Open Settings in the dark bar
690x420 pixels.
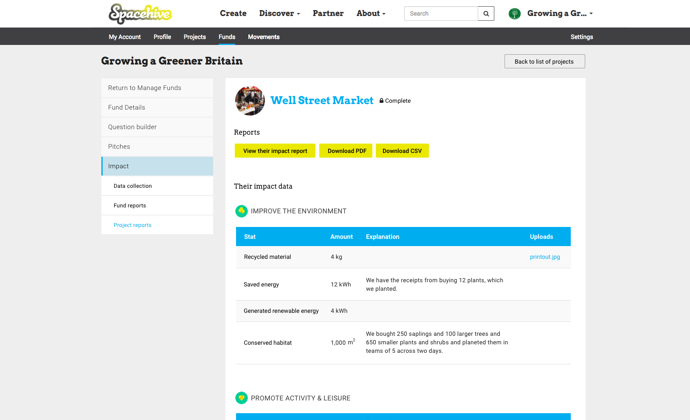[x=582, y=37]
